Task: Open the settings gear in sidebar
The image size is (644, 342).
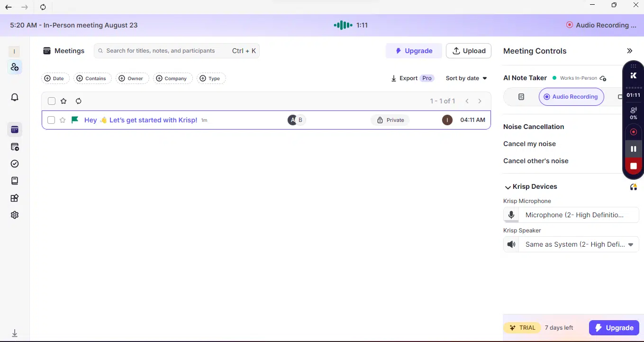Action: click(15, 215)
